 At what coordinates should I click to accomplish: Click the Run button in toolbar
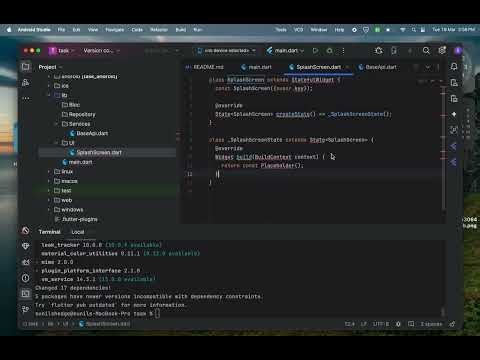point(315,51)
